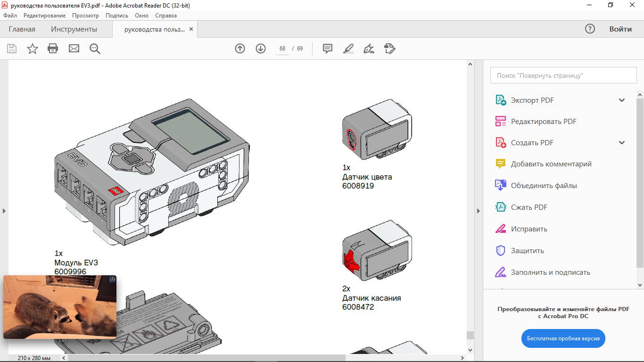Click the Сжать PDF tool icon
This screenshot has height=362, width=644.
pyautogui.click(x=500, y=207)
